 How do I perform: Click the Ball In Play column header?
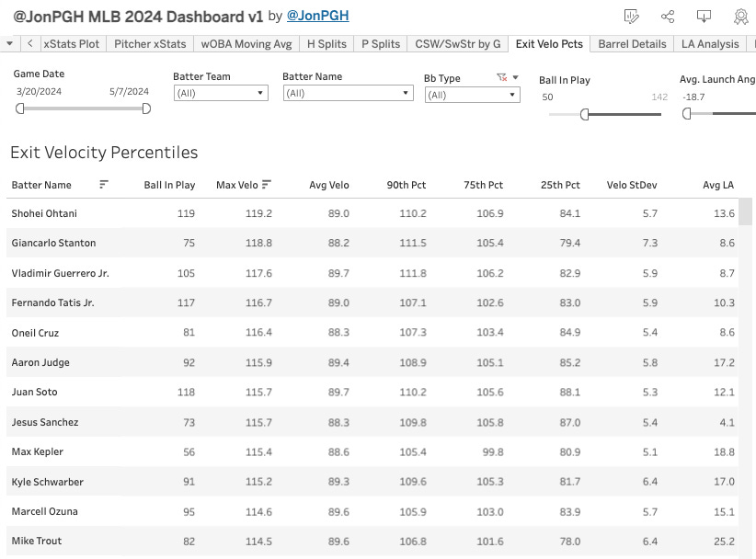pos(169,185)
